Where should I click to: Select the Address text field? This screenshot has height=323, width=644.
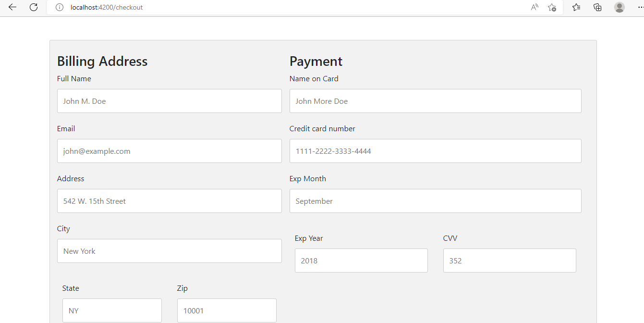click(x=169, y=201)
